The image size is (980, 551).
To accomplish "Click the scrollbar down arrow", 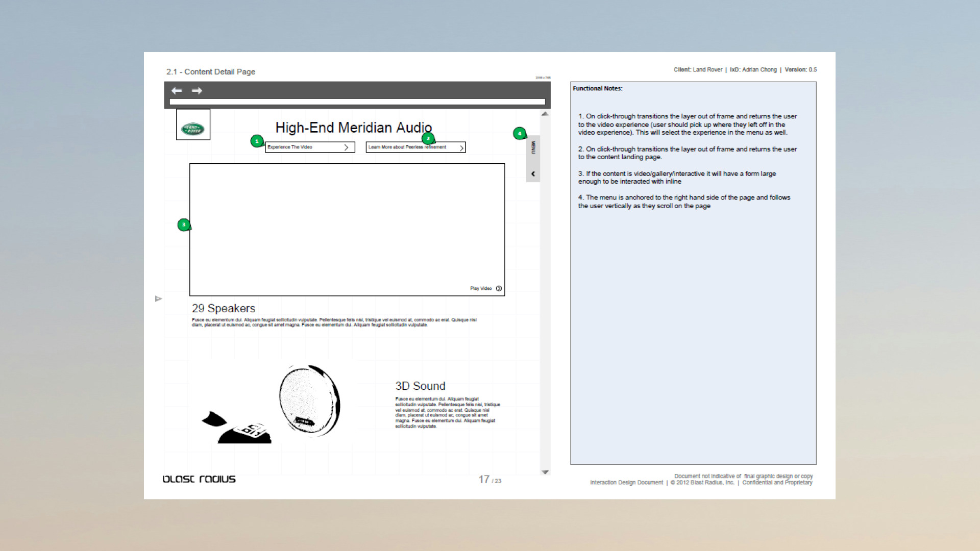I will click(x=545, y=472).
